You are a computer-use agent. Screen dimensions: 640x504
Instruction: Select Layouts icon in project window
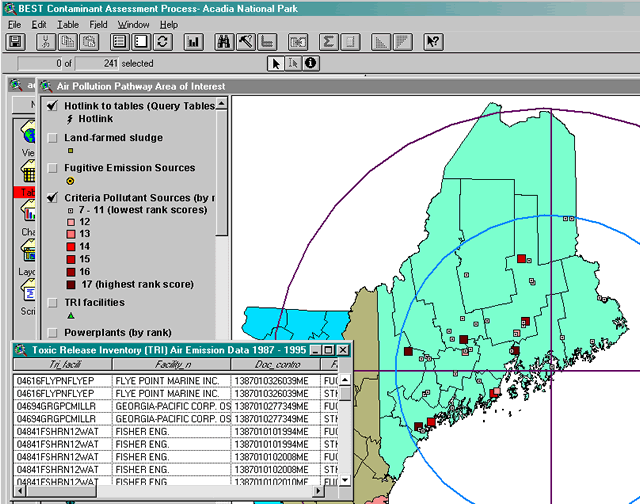point(28,251)
